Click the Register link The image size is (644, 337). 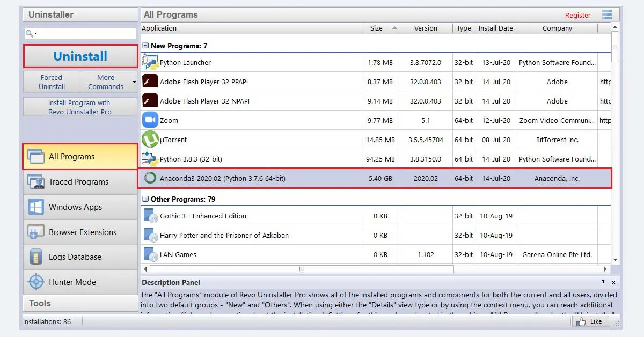pos(577,15)
